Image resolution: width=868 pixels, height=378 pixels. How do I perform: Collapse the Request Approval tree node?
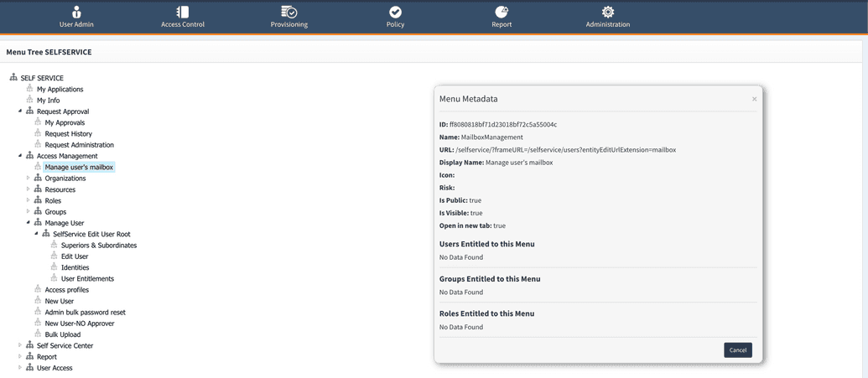(20, 111)
